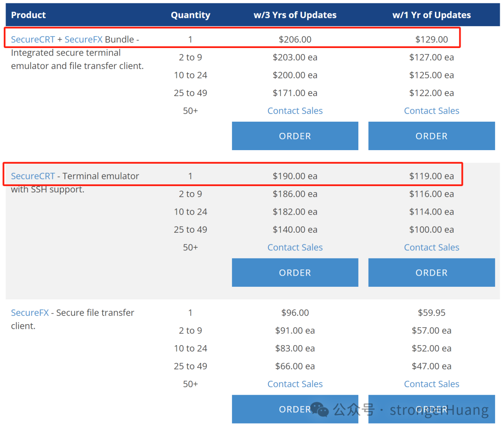This screenshot has height=430, width=504.
Task: Open the SecureCRT link in the Bundle row
Action: 33,40
